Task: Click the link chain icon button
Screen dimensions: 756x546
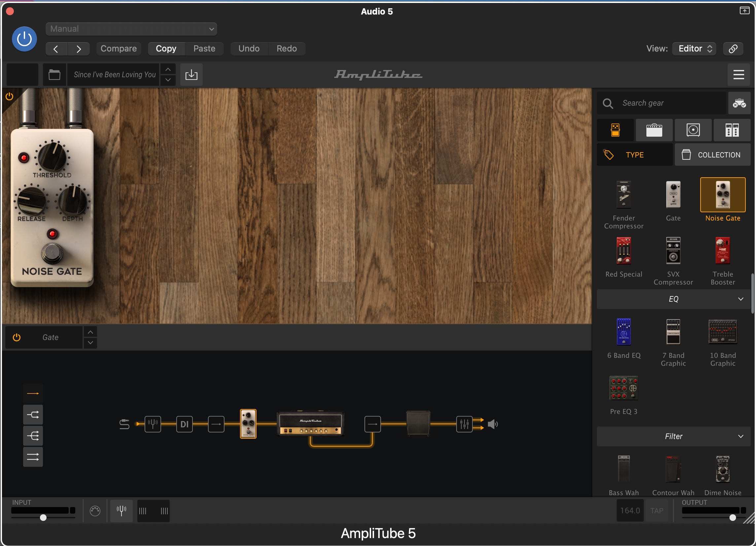Action: [x=733, y=49]
